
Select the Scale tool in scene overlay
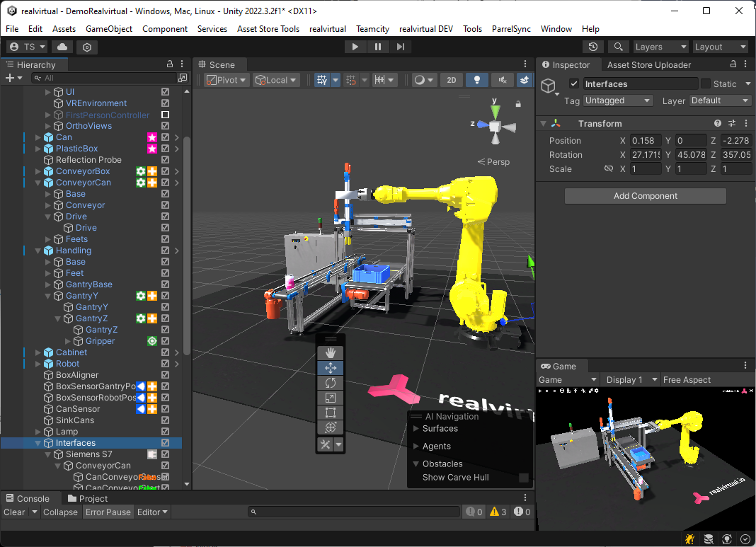click(x=330, y=398)
